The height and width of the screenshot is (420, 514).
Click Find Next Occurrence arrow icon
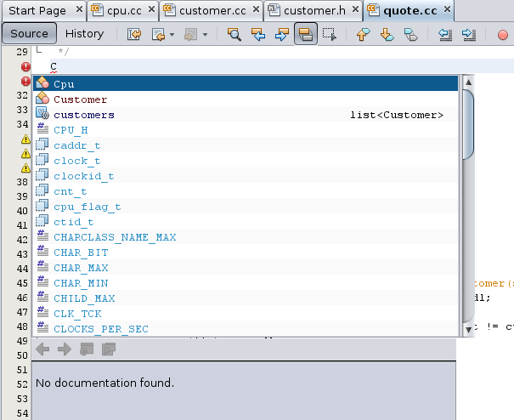coord(282,35)
